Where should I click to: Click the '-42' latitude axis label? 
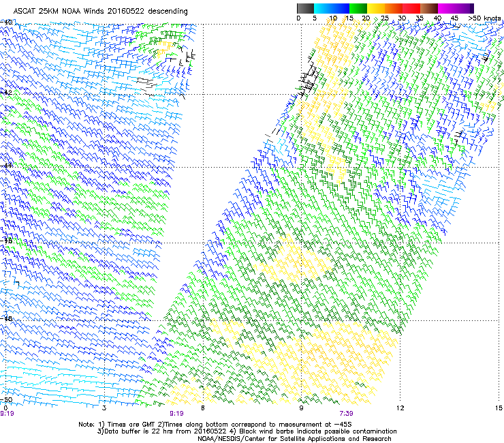6,93
